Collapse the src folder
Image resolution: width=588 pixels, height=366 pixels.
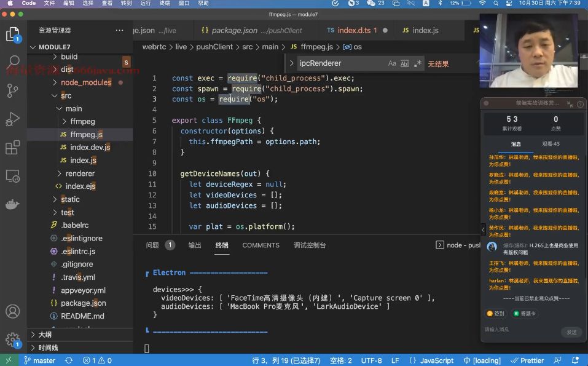click(66, 96)
